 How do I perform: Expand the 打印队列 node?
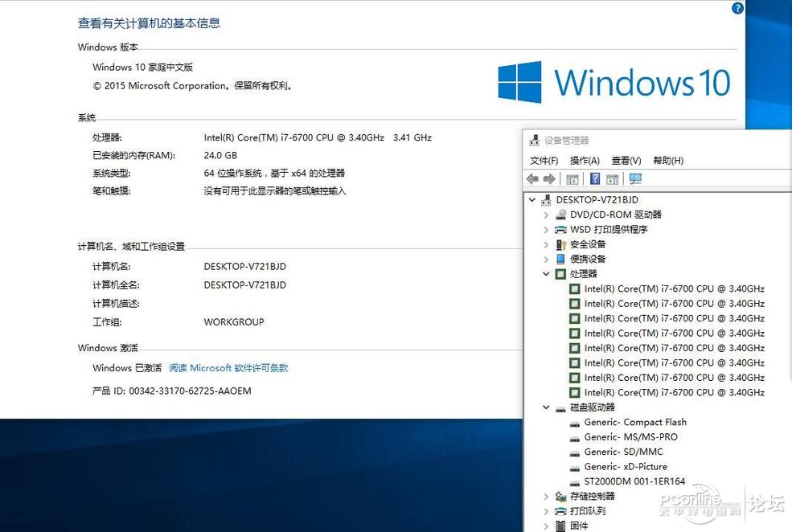tap(546, 511)
